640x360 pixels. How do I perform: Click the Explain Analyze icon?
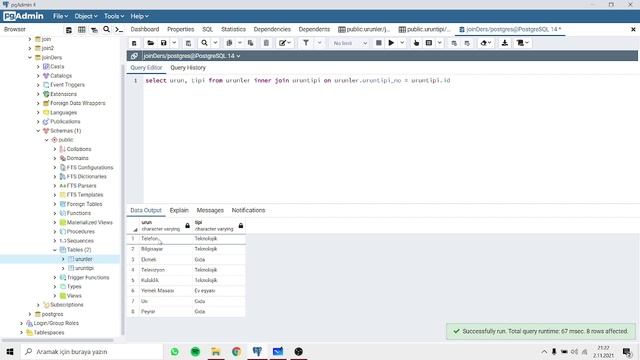coord(429,43)
